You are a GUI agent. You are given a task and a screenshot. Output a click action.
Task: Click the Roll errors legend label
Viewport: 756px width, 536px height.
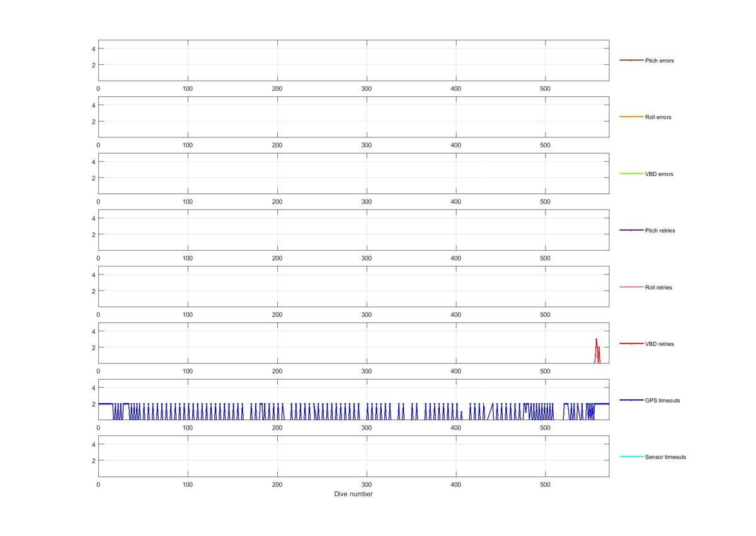[658, 117]
